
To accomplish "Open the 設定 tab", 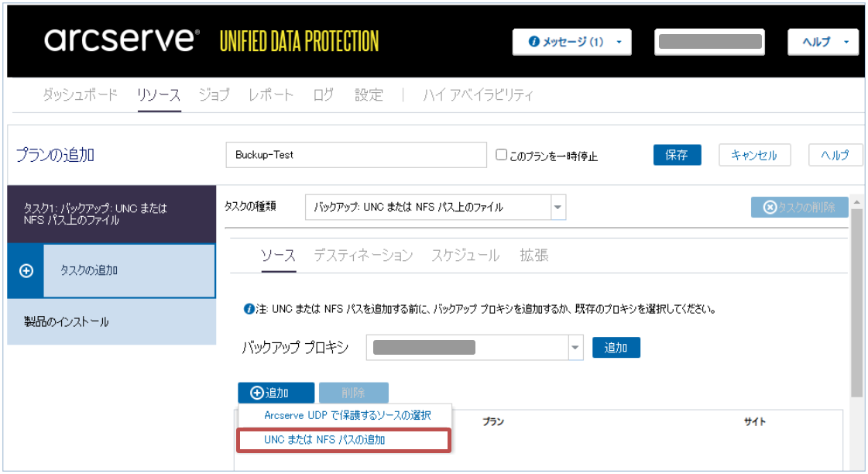I will (x=369, y=94).
